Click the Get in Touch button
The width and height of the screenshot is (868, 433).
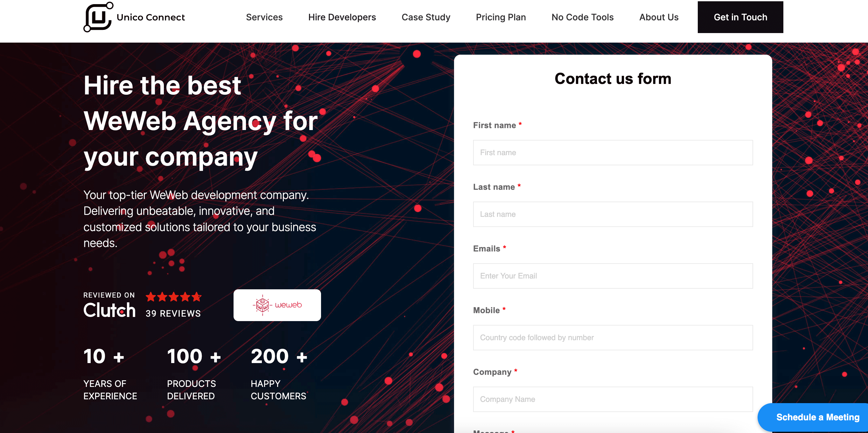point(741,17)
